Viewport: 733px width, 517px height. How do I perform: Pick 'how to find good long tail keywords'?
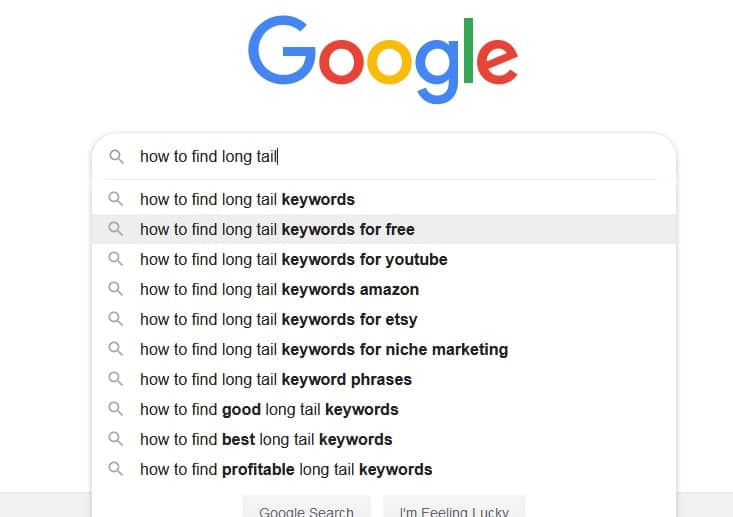(269, 409)
